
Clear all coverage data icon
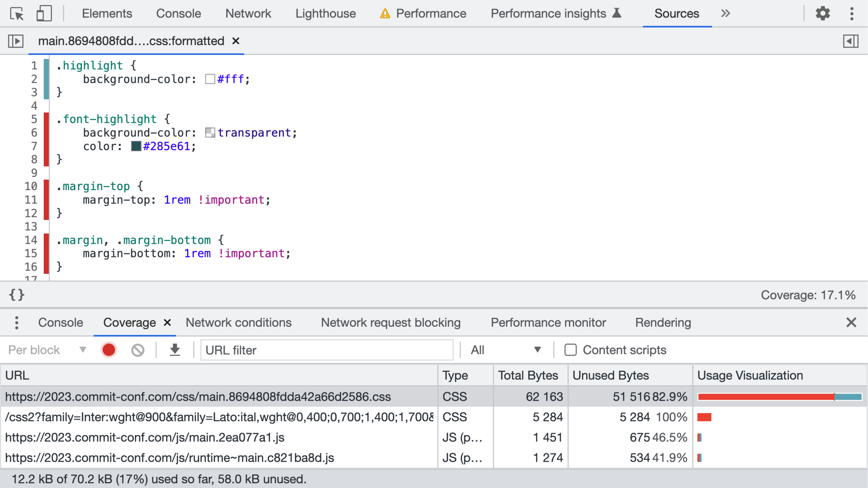[x=138, y=350]
